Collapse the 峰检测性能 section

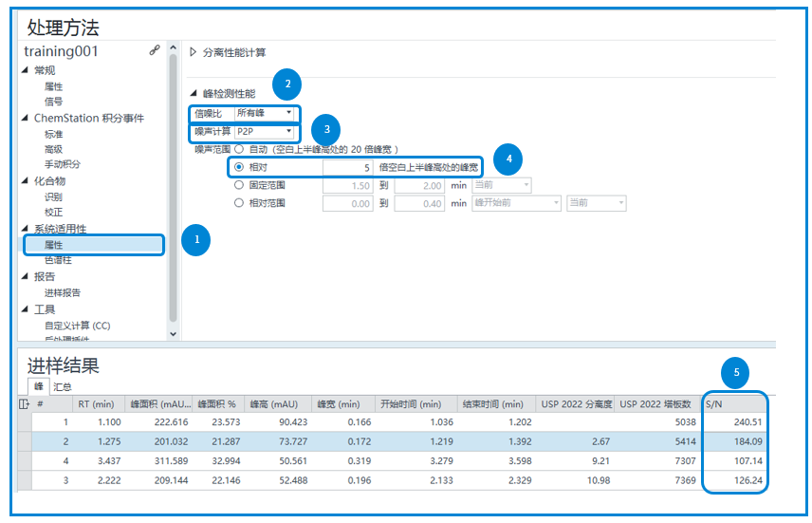[x=194, y=93]
